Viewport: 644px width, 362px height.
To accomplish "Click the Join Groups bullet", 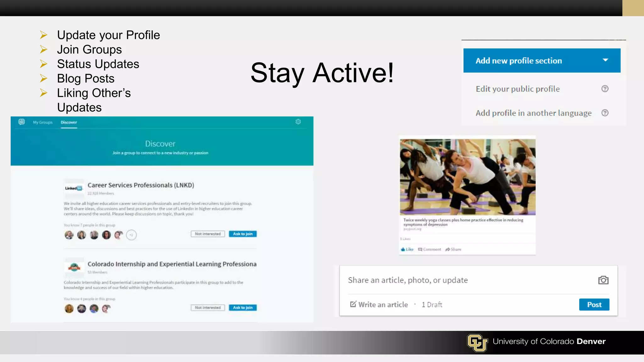I will [89, 49].
